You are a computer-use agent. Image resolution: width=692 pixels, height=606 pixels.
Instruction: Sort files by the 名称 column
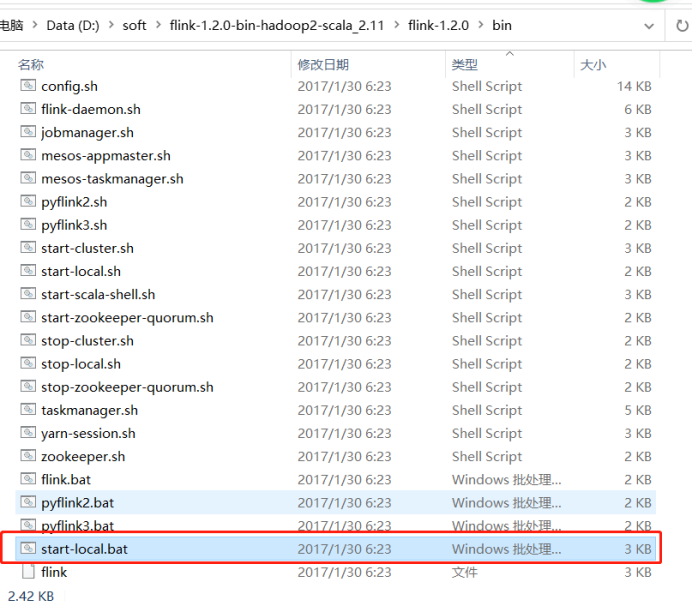pos(31,65)
